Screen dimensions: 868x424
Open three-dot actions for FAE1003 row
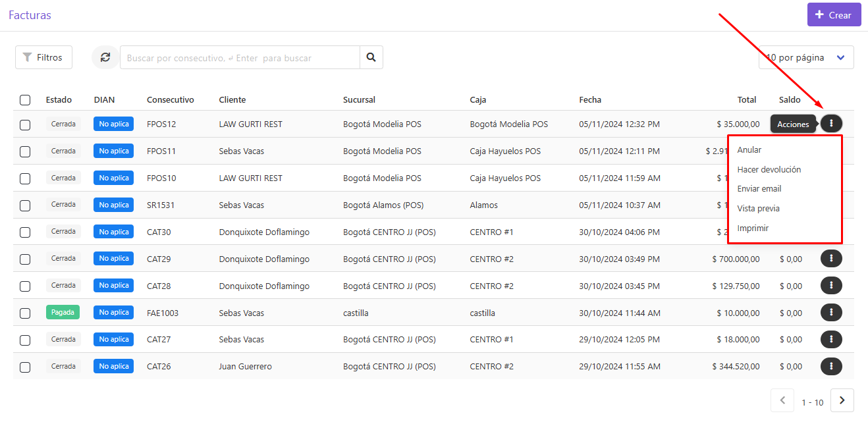pos(831,312)
